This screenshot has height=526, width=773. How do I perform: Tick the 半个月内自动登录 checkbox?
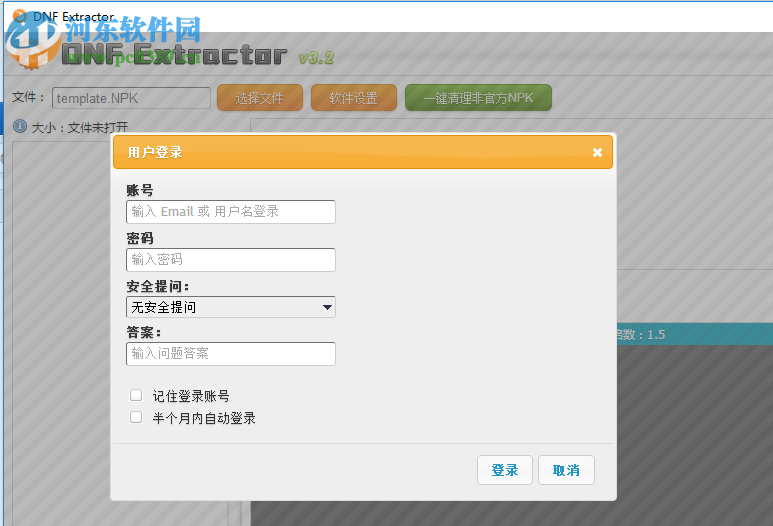tap(136, 417)
